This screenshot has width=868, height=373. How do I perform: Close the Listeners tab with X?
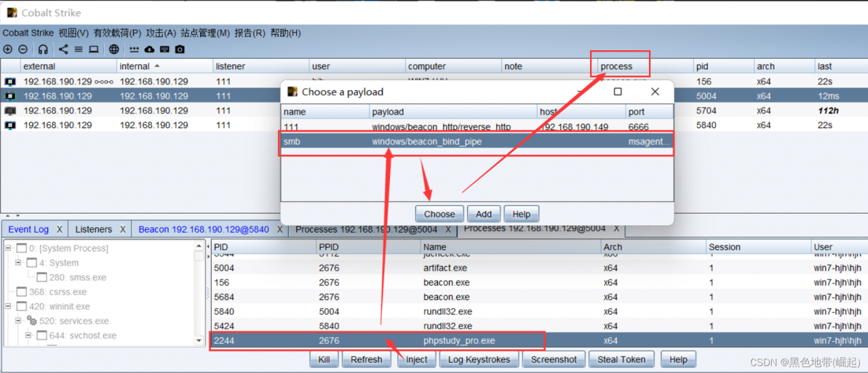tap(123, 230)
